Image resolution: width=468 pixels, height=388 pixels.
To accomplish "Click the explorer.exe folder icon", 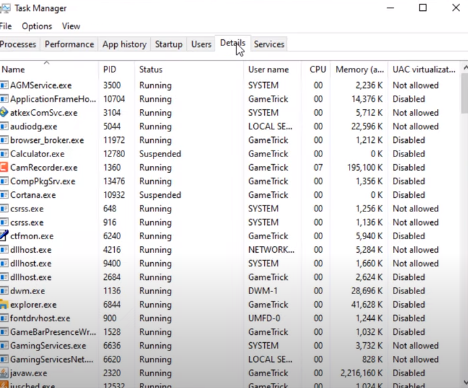I will [4, 305].
